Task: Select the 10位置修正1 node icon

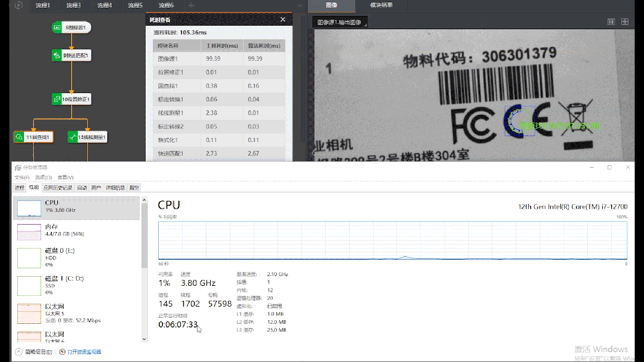Action: 57,99
